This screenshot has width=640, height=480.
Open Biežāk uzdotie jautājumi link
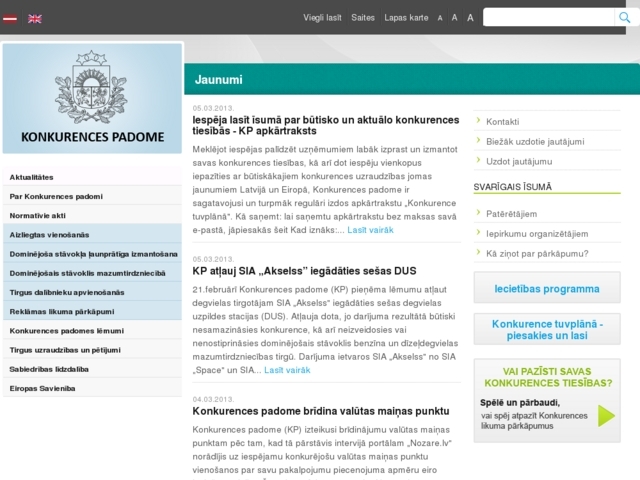535,142
